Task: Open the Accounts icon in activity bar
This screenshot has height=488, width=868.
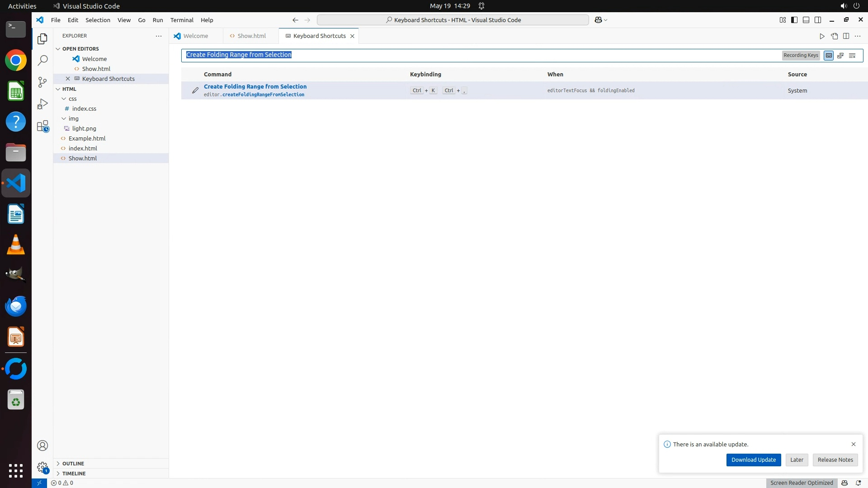Action: (x=42, y=446)
